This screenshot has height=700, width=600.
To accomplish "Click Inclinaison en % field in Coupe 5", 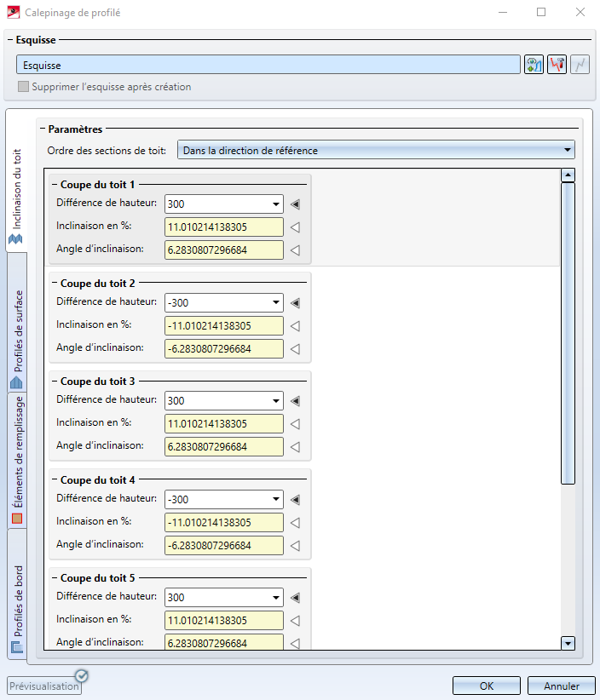I will coord(224,621).
